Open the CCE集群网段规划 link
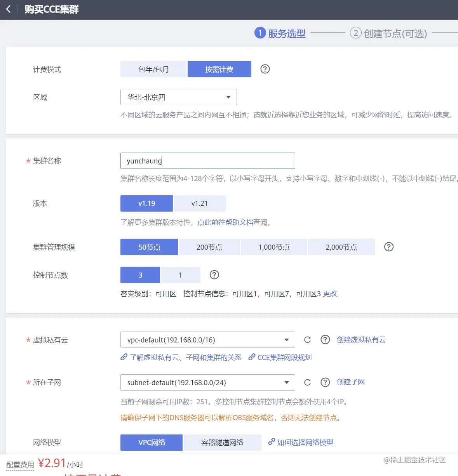 click(280, 357)
